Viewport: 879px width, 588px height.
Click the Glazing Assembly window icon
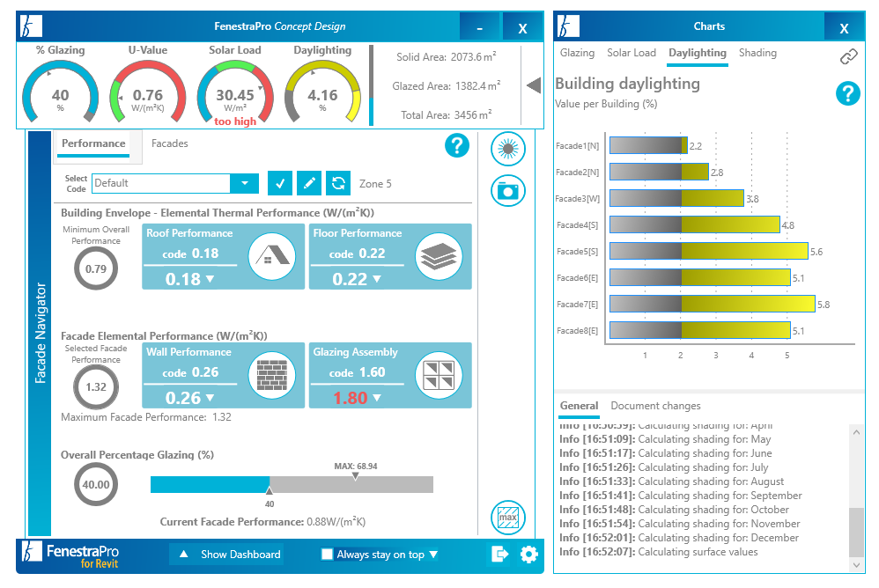click(439, 375)
